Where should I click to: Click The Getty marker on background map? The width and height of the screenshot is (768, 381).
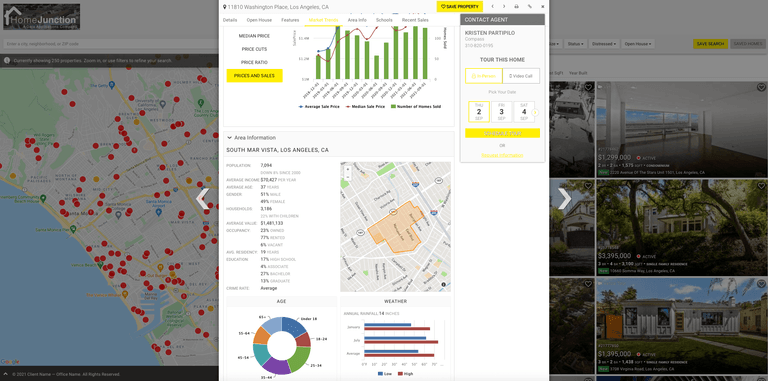(x=112, y=85)
